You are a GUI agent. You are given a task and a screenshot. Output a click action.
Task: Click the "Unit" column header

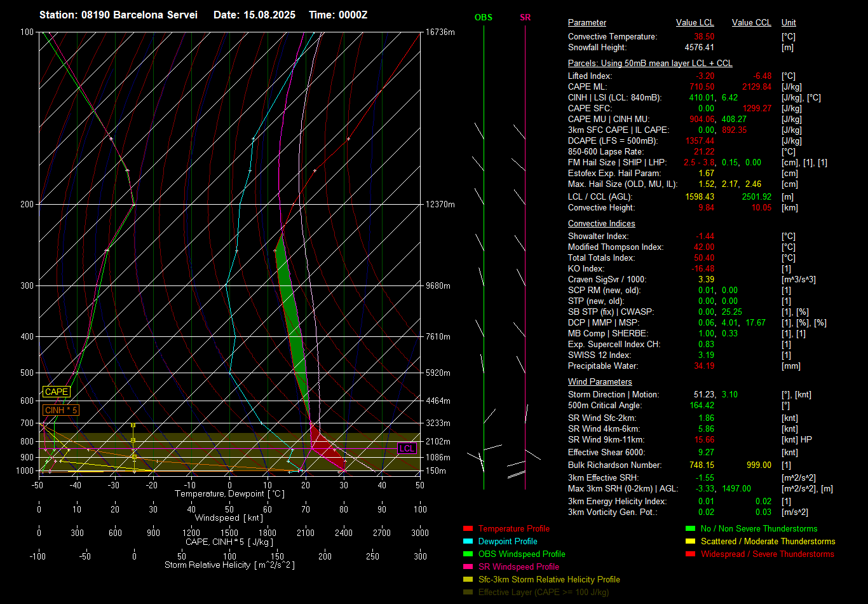789,22
